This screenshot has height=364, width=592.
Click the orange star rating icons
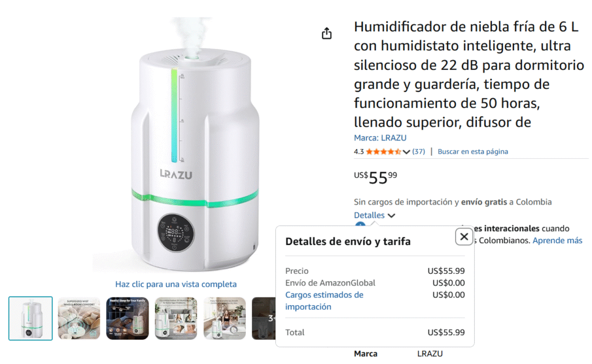pyautogui.click(x=383, y=151)
